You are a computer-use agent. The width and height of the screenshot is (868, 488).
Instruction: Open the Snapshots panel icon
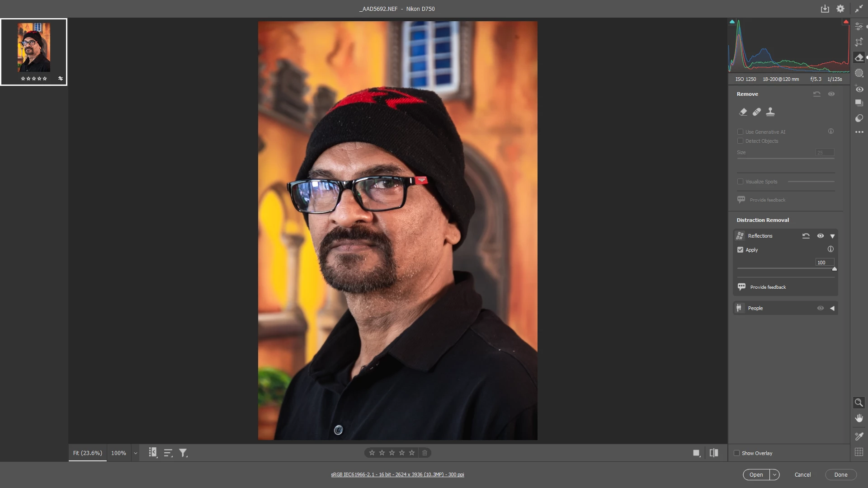coord(859,103)
